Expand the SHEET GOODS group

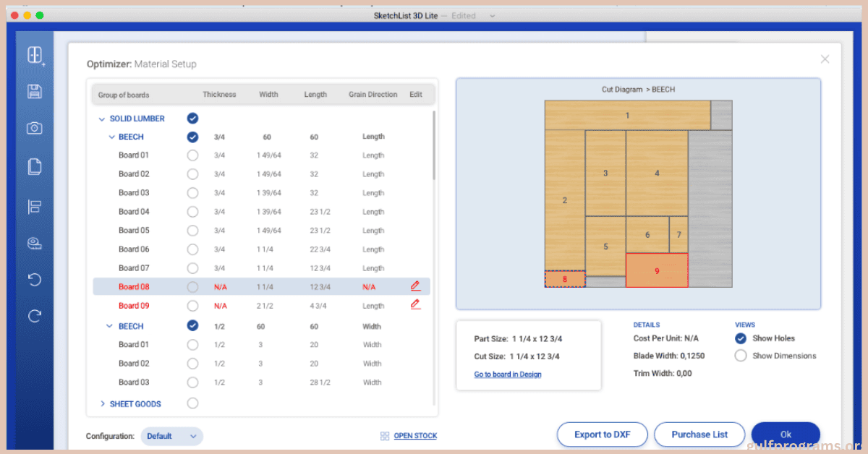point(103,403)
